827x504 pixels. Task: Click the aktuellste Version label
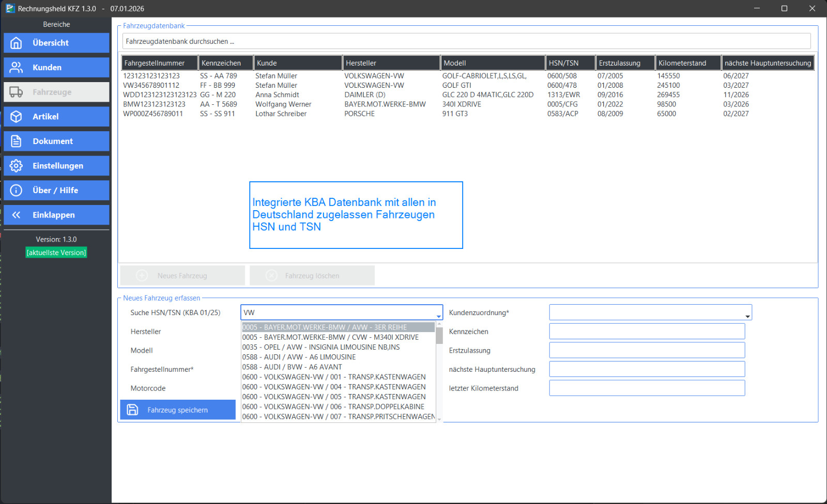click(56, 253)
